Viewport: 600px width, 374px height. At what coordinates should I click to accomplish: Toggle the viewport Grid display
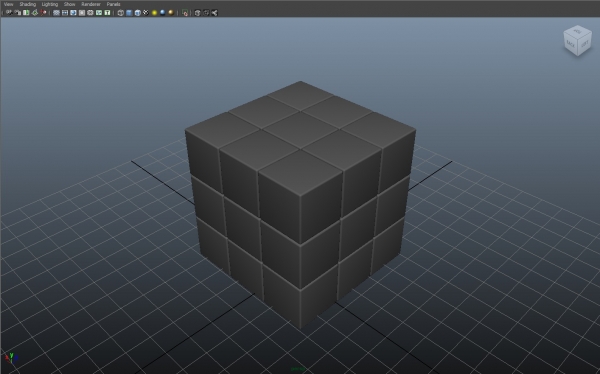57,13
